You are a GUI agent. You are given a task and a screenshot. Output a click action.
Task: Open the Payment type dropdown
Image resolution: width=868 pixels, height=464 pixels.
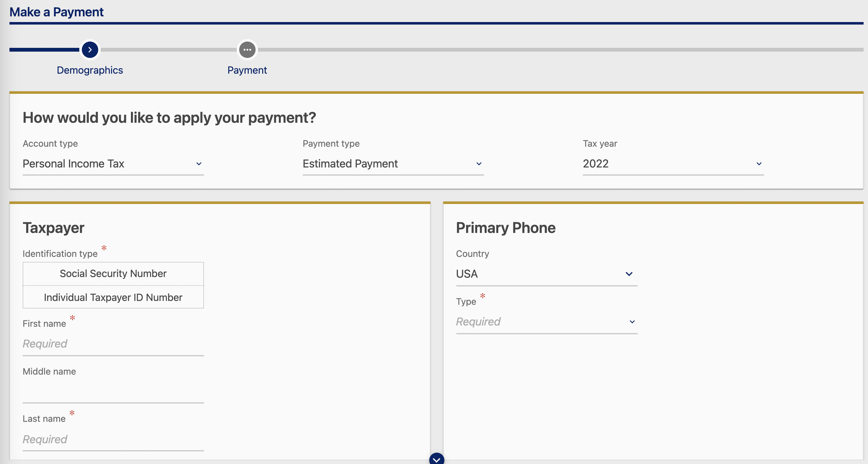click(393, 164)
